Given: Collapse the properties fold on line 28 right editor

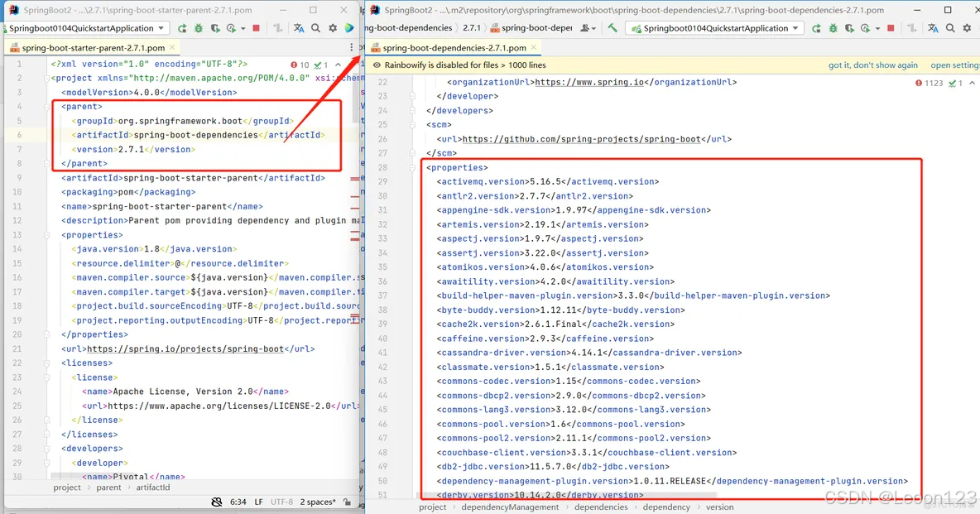Looking at the screenshot, I should tap(412, 168).
